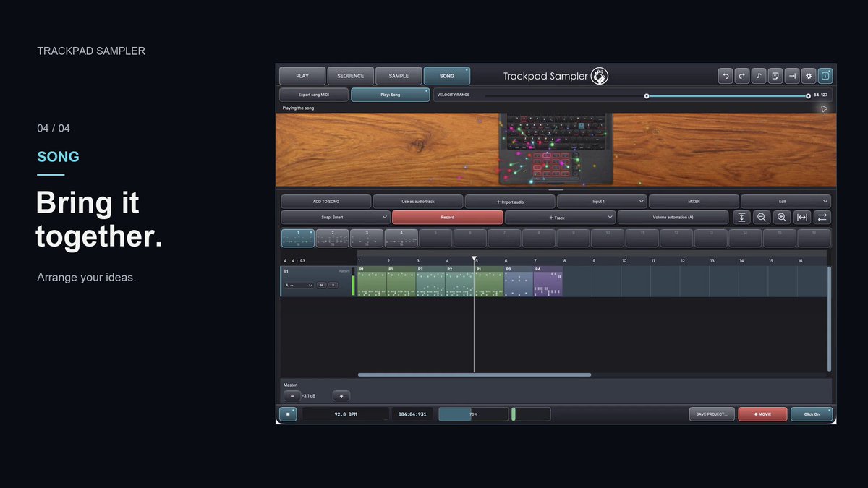Screen dimensions: 868x488
Task: Select pattern slot 2
Action: point(333,238)
